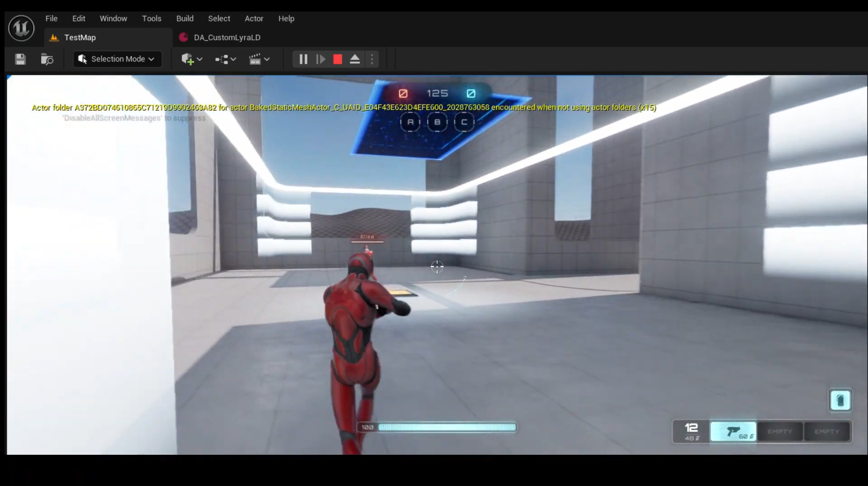Screen dimensions: 868x486
Task: Open the Actor menu
Action: (x=254, y=19)
